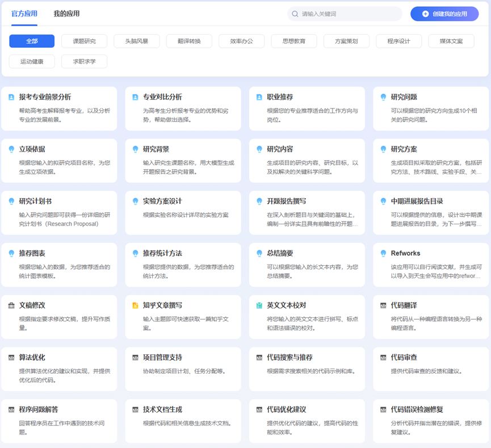Open the 研究问题 app title
491x448 pixels.
[404, 97]
